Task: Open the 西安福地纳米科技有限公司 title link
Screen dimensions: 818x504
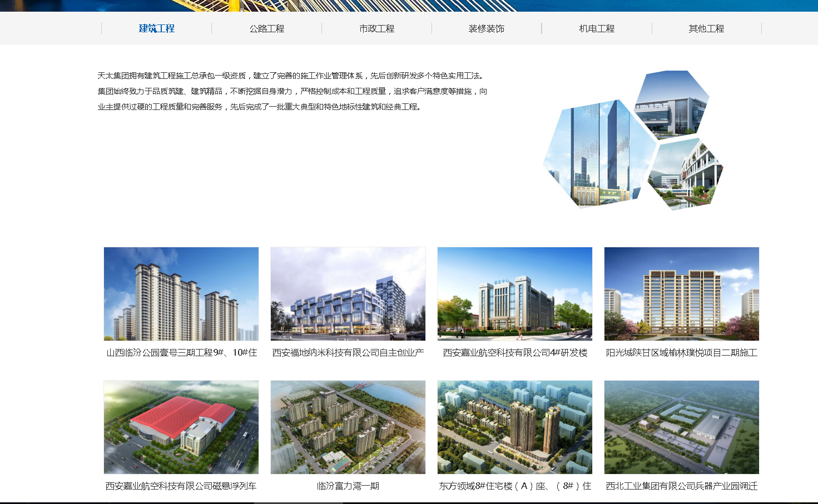Action: click(348, 353)
